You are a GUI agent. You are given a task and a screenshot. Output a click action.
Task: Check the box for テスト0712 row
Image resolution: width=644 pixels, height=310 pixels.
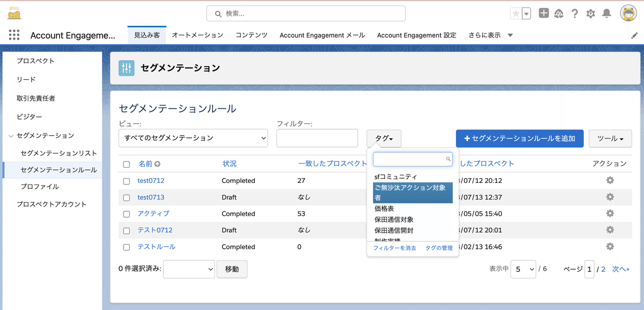(127, 231)
